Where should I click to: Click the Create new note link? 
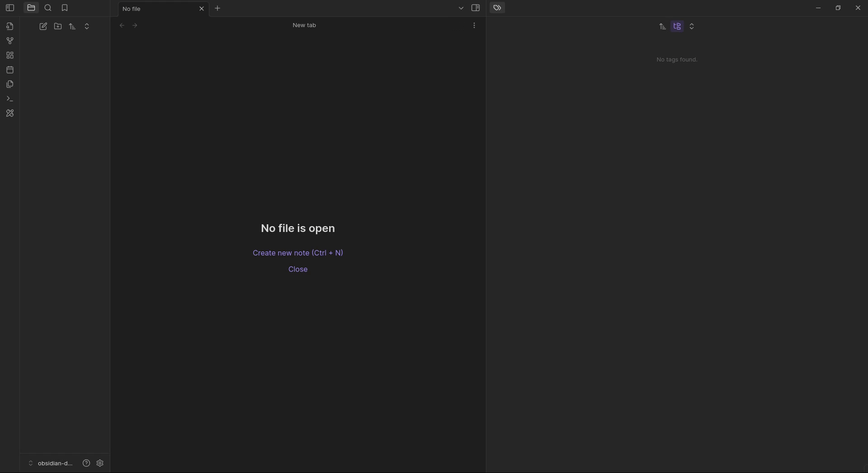pos(298,253)
